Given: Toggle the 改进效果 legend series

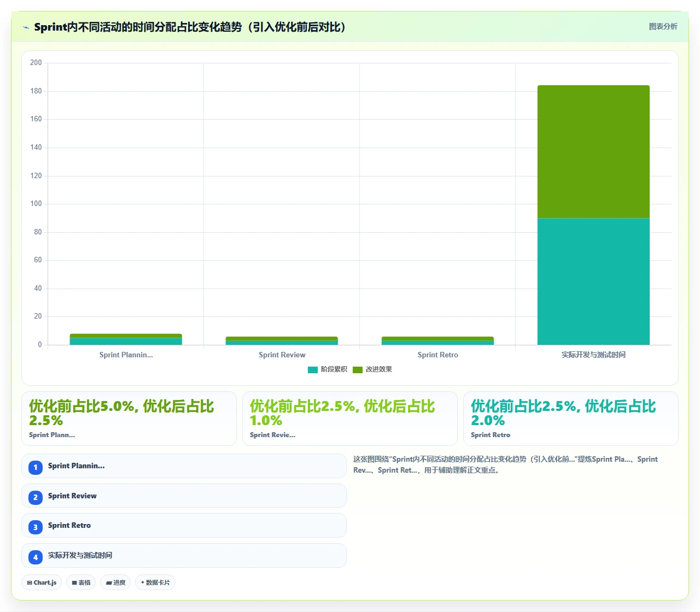Looking at the screenshot, I should click(372, 369).
